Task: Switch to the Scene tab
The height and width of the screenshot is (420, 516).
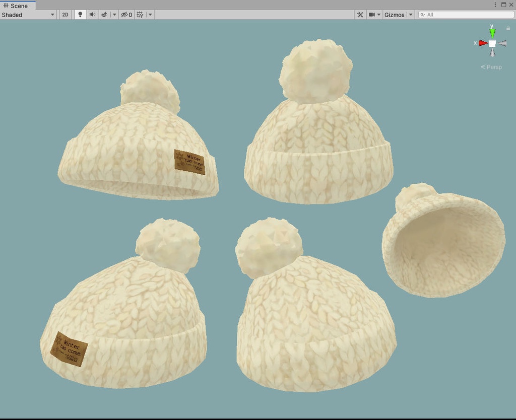Action: click(x=18, y=6)
